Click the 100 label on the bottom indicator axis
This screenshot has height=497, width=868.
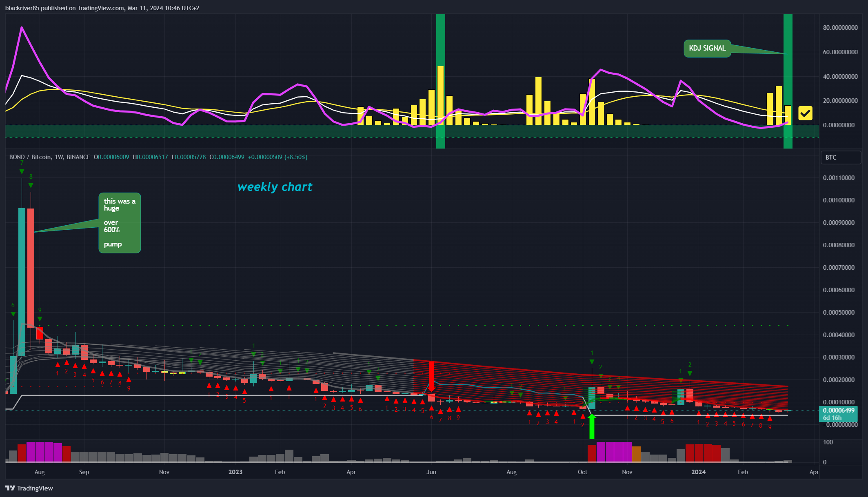coord(828,442)
